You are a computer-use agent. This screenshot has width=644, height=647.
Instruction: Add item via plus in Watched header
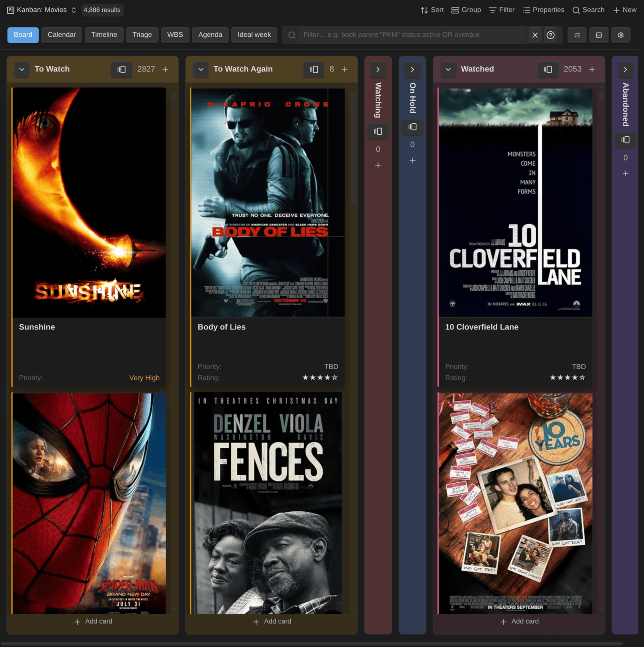(x=592, y=69)
